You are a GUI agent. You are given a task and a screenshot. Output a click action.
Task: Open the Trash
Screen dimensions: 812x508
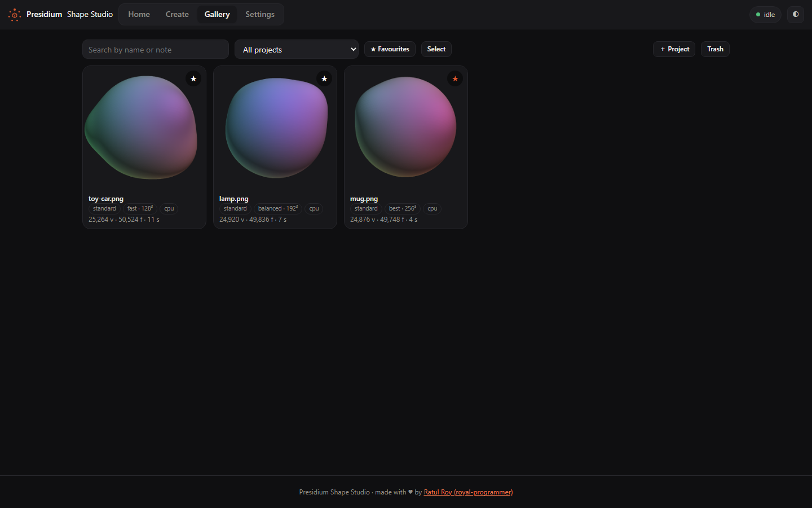click(x=715, y=49)
